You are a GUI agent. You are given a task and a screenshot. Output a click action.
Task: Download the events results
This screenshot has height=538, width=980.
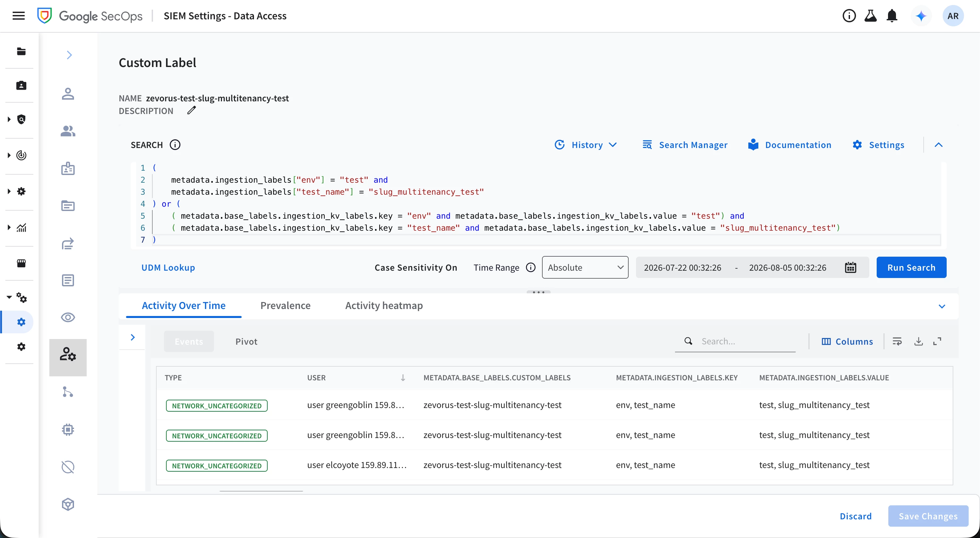click(918, 341)
